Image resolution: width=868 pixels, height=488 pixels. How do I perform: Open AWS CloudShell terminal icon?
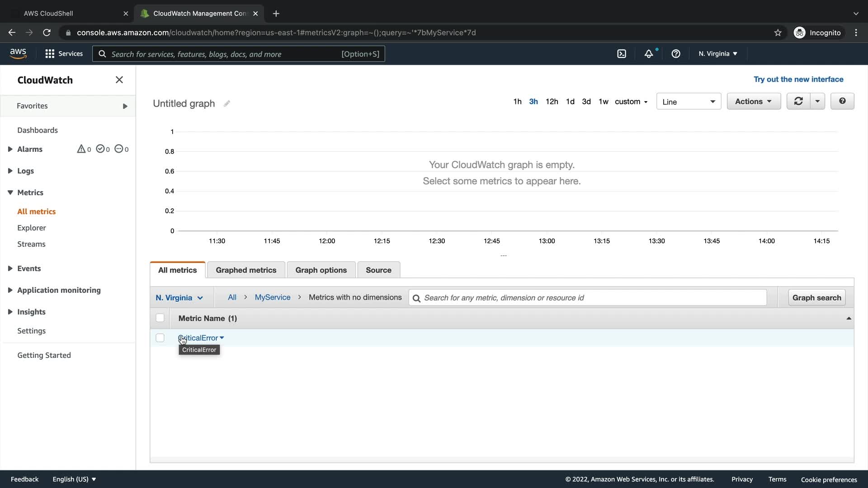tap(622, 54)
